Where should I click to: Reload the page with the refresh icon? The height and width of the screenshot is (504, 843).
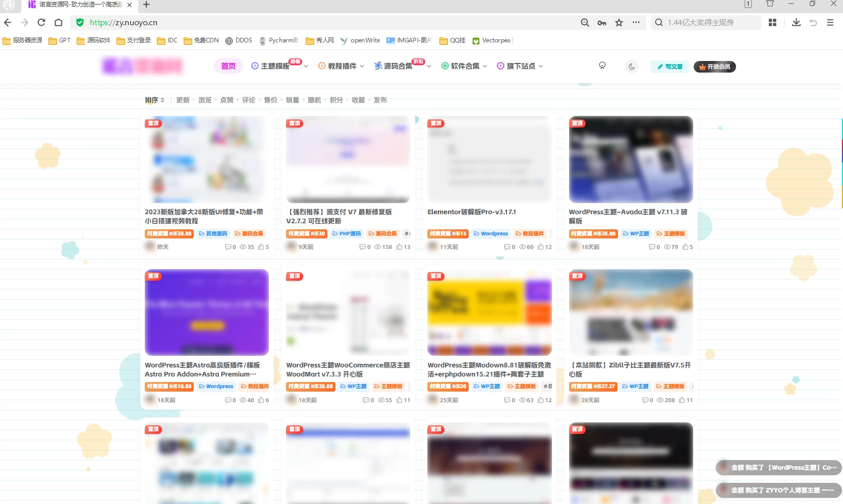(x=41, y=23)
